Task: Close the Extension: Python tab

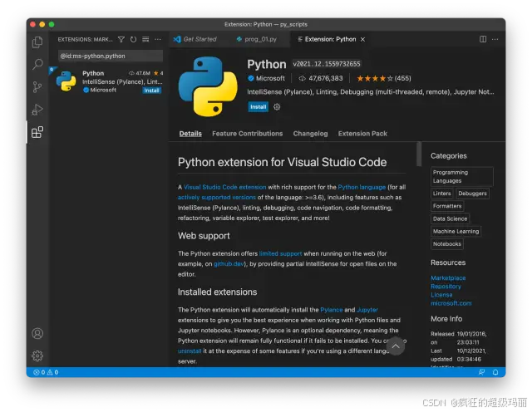Action: pos(362,39)
